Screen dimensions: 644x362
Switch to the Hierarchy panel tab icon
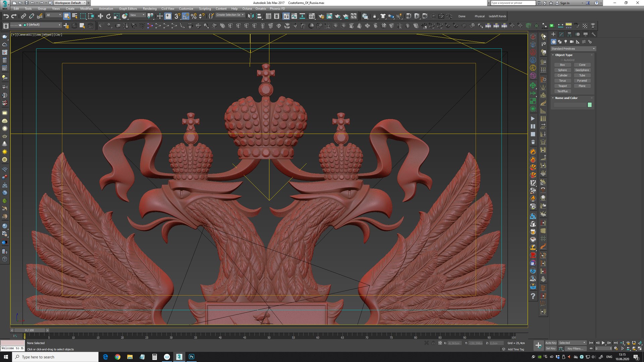point(570,34)
